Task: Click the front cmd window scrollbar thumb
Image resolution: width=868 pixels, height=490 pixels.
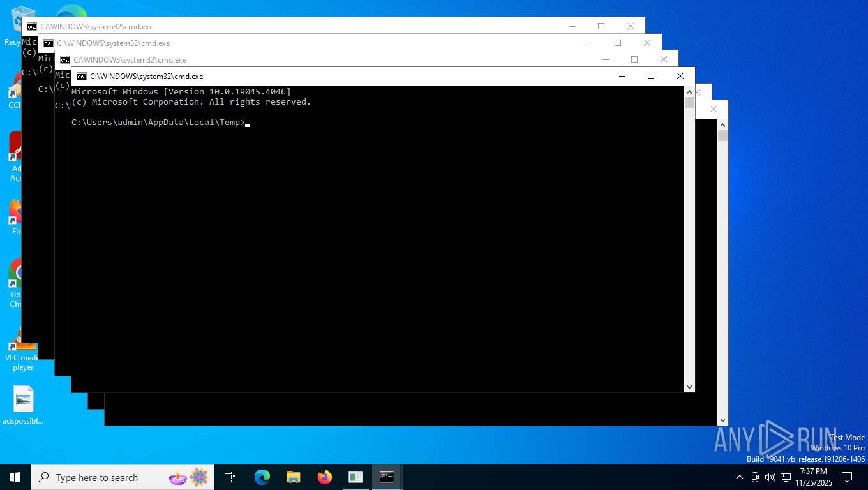Action: (689, 102)
